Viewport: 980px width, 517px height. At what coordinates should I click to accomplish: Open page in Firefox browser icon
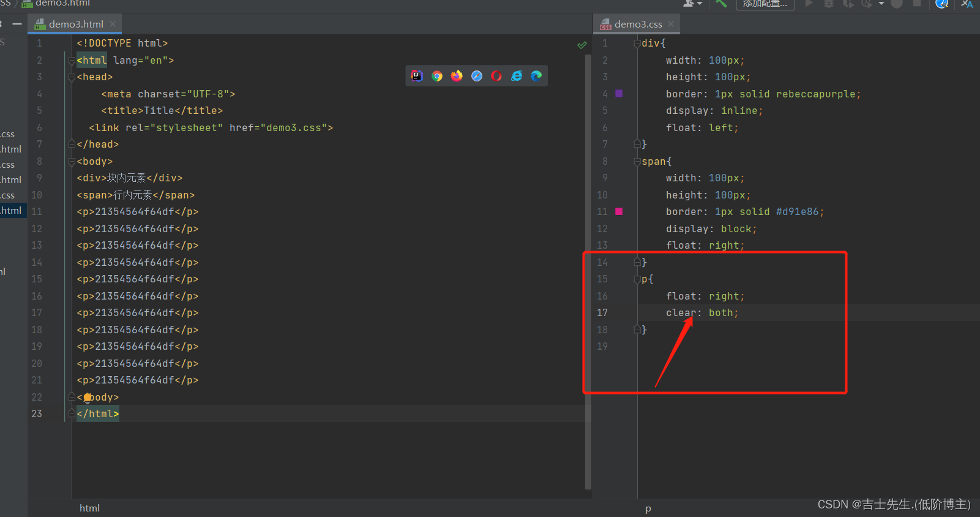click(457, 76)
